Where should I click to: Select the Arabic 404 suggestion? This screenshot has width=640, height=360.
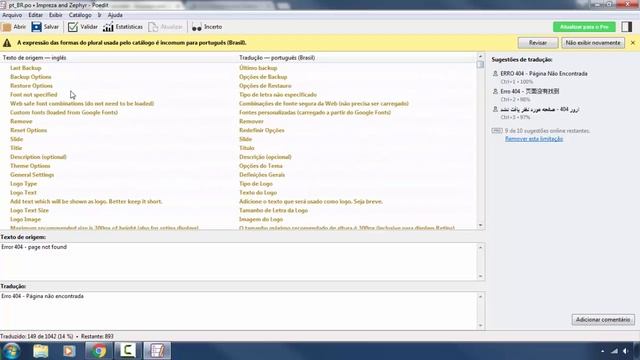[x=539, y=109]
